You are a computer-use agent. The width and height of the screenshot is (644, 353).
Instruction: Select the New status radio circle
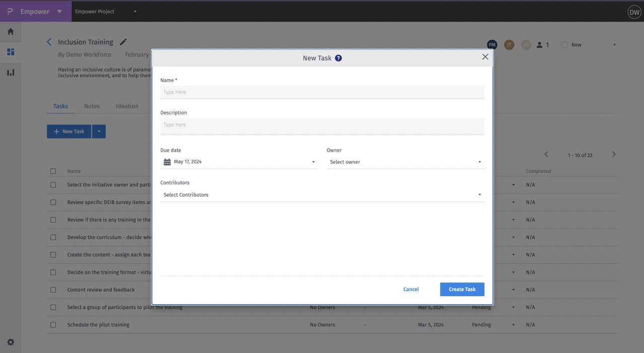563,44
